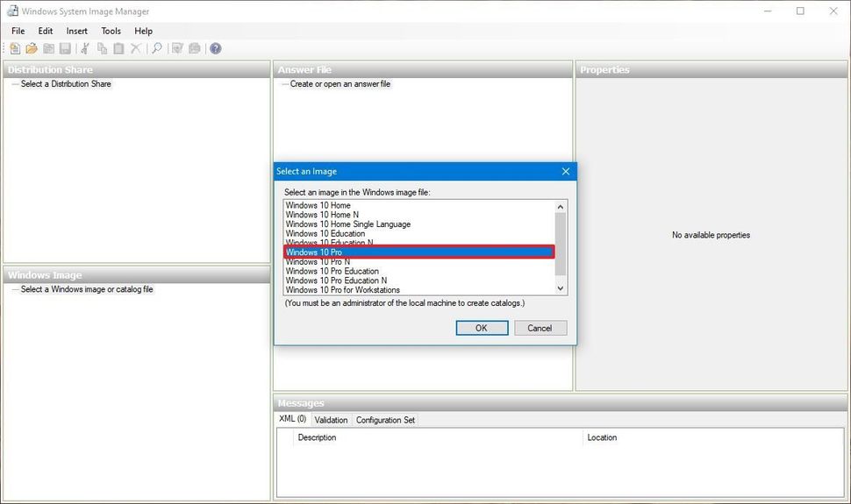Viewport: 851px width, 504px height.
Task: Click the image list scrollbar thumb
Action: pyautogui.click(x=561, y=244)
